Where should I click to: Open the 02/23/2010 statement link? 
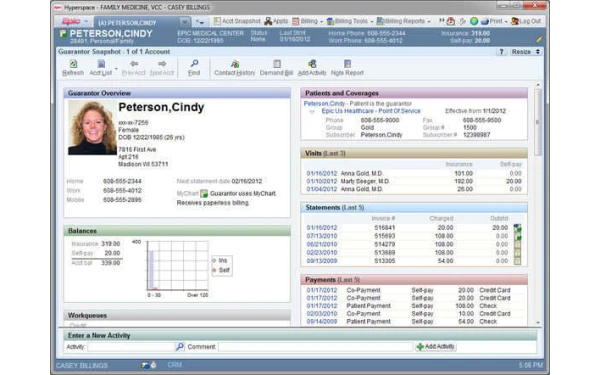321,253
